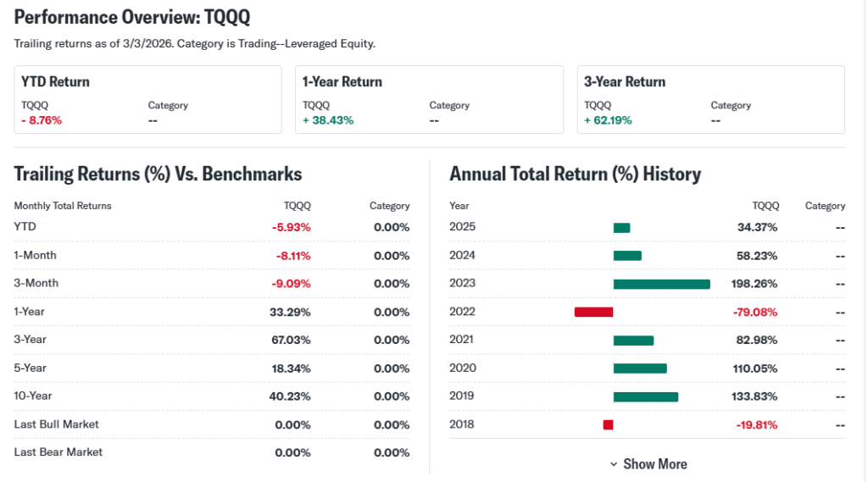868x482 pixels.
Task: Click the 2024 green return bar
Action: 627,256
